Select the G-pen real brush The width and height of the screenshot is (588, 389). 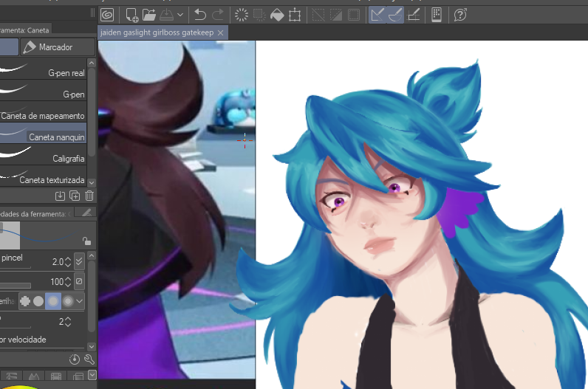(43, 69)
